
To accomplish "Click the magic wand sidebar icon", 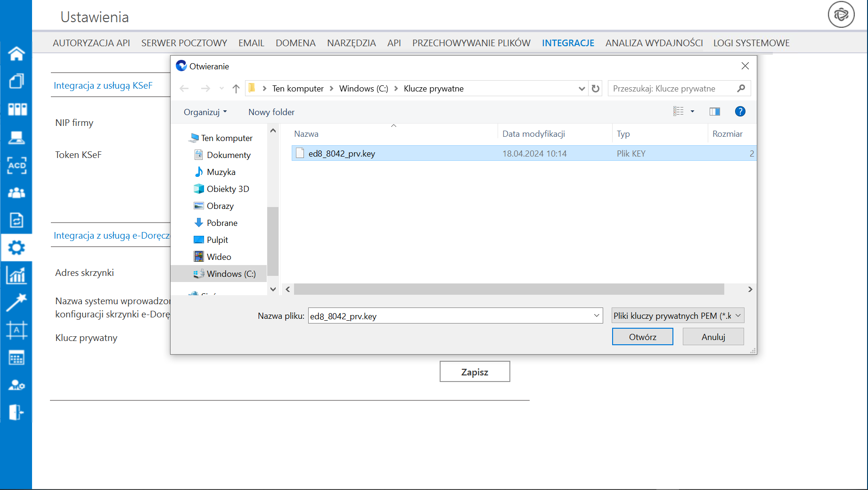I will pyautogui.click(x=16, y=302).
